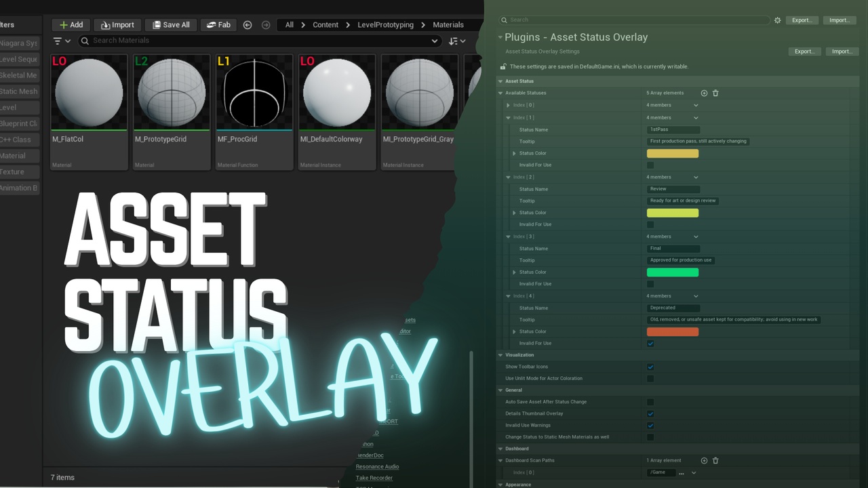Go forward with the right arrow history icon

pyautogui.click(x=266, y=25)
